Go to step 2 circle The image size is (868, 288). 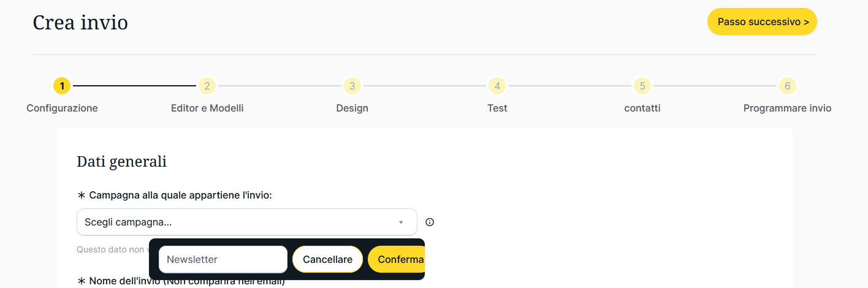(x=207, y=86)
